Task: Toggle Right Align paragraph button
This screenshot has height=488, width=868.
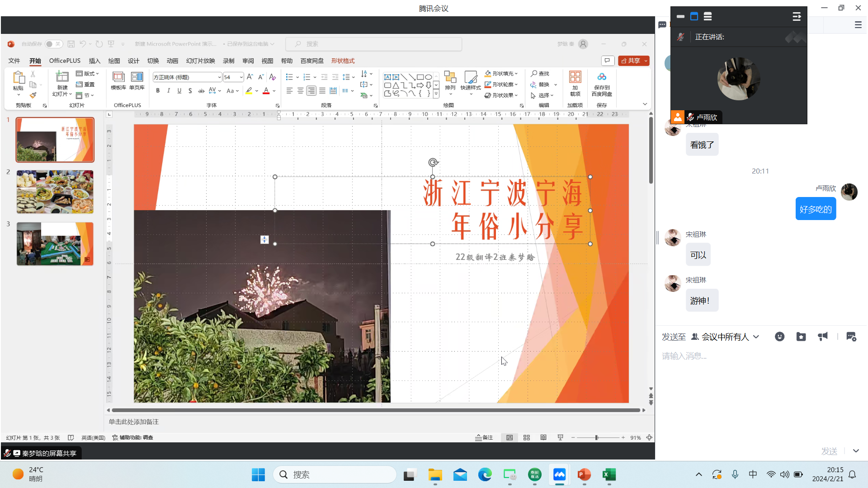Action: coord(311,91)
